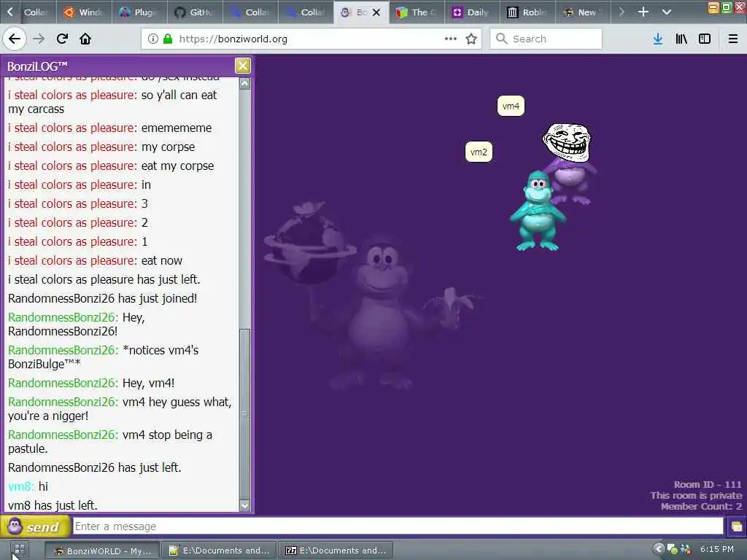Click the vm4 name label
The height and width of the screenshot is (560, 747).
pyautogui.click(x=511, y=106)
